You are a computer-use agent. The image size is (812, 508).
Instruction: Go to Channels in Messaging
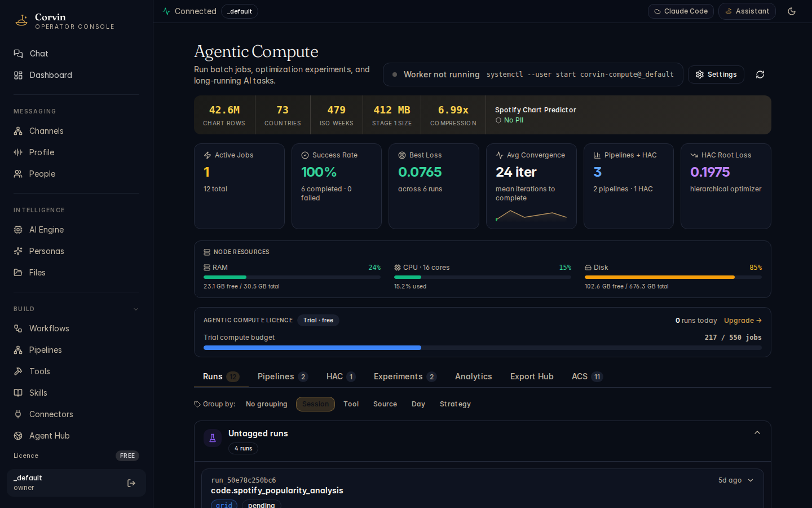coord(76,131)
